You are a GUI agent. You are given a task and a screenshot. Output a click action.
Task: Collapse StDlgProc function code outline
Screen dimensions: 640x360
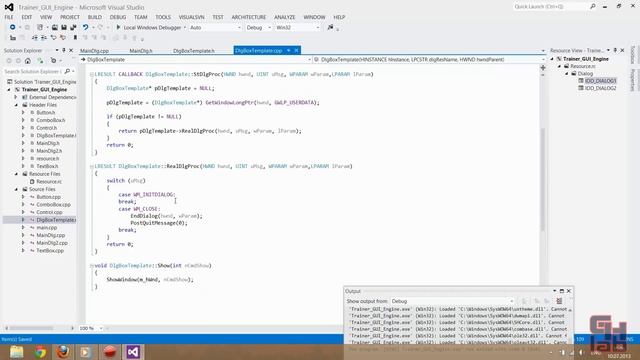pyautogui.click(x=92, y=74)
